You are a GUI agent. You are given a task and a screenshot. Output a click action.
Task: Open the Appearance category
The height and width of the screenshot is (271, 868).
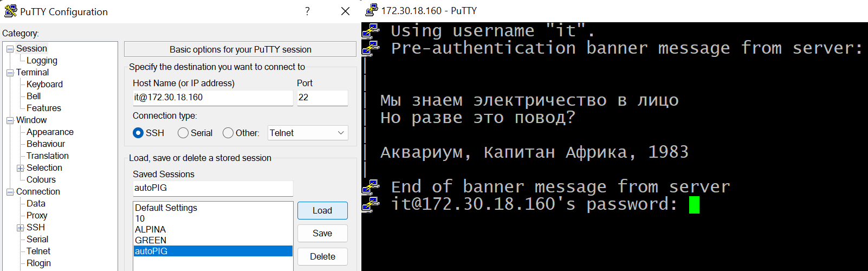[x=50, y=132]
